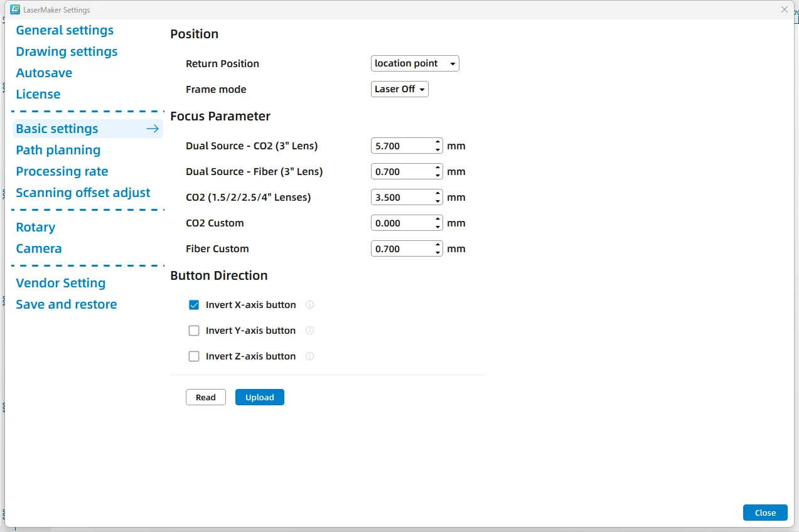Image resolution: width=799 pixels, height=532 pixels.
Task: Click info icon beside Invert X-axis button
Action: (x=309, y=305)
